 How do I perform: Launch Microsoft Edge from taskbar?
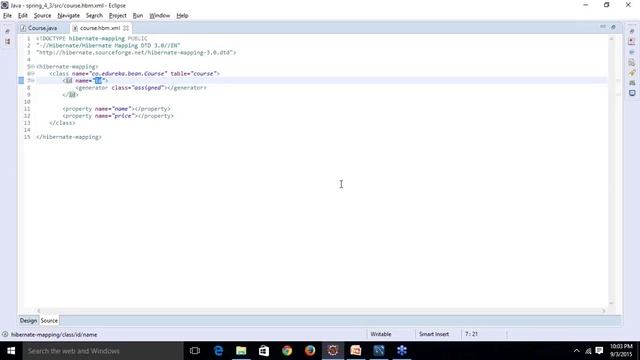pos(218,351)
